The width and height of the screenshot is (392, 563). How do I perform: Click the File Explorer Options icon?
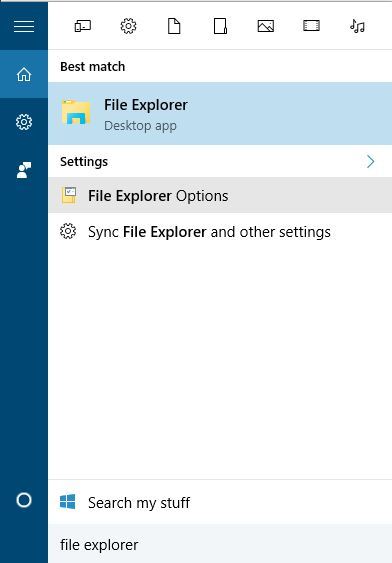69,195
